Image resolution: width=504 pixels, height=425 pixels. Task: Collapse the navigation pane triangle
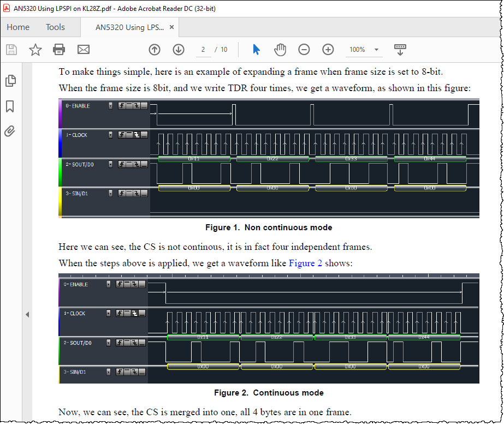coord(27,314)
